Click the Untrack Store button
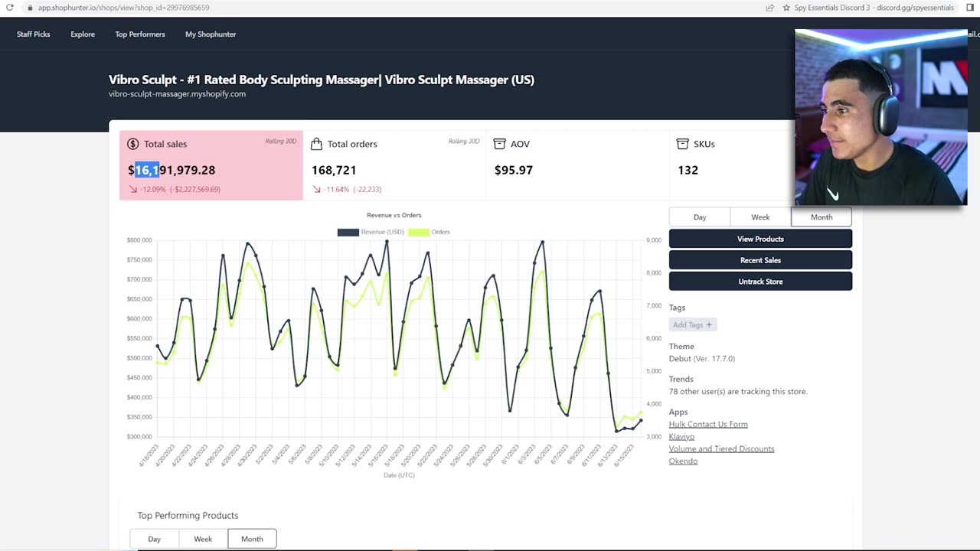This screenshot has height=551, width=980. click(760, 282)
